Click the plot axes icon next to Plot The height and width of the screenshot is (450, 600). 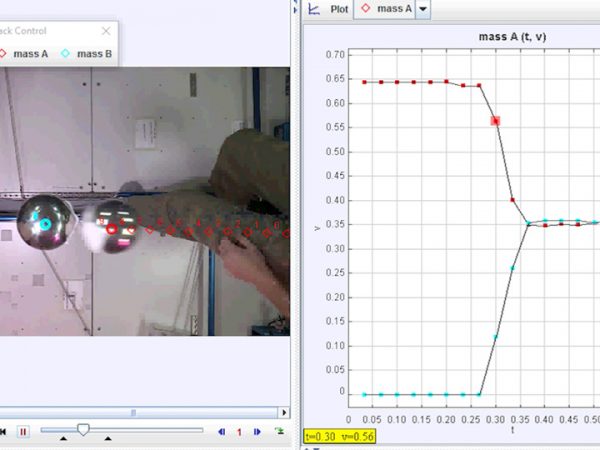[314, 9]
